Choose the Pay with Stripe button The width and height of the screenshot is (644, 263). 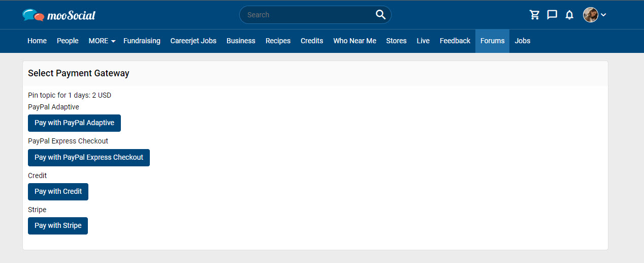tap(58, 226)
